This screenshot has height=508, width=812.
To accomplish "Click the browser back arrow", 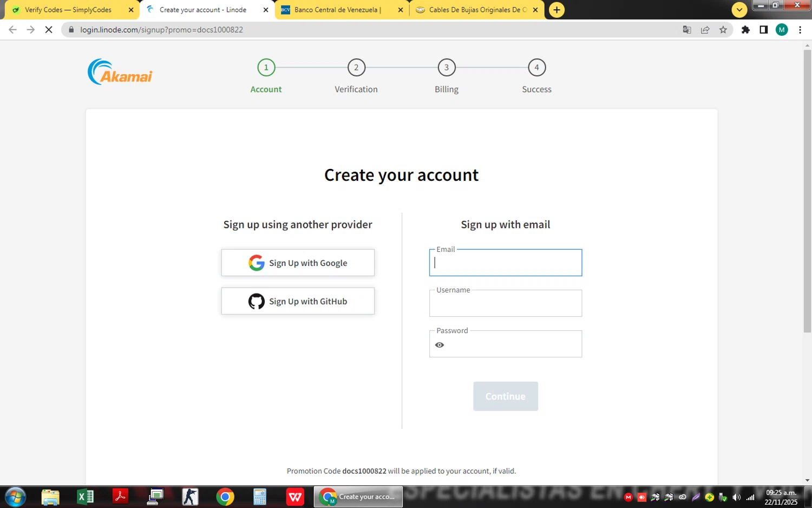I will (12, 30).
